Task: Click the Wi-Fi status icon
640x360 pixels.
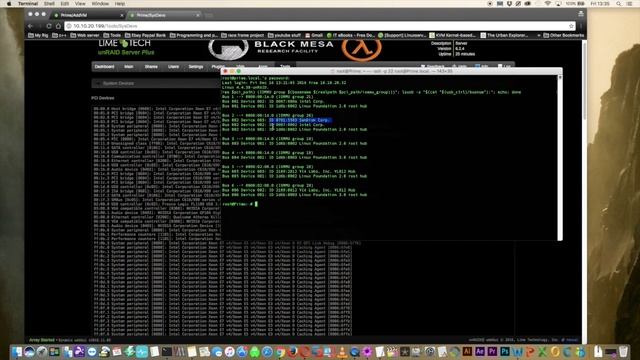Action: coord(547,4)
